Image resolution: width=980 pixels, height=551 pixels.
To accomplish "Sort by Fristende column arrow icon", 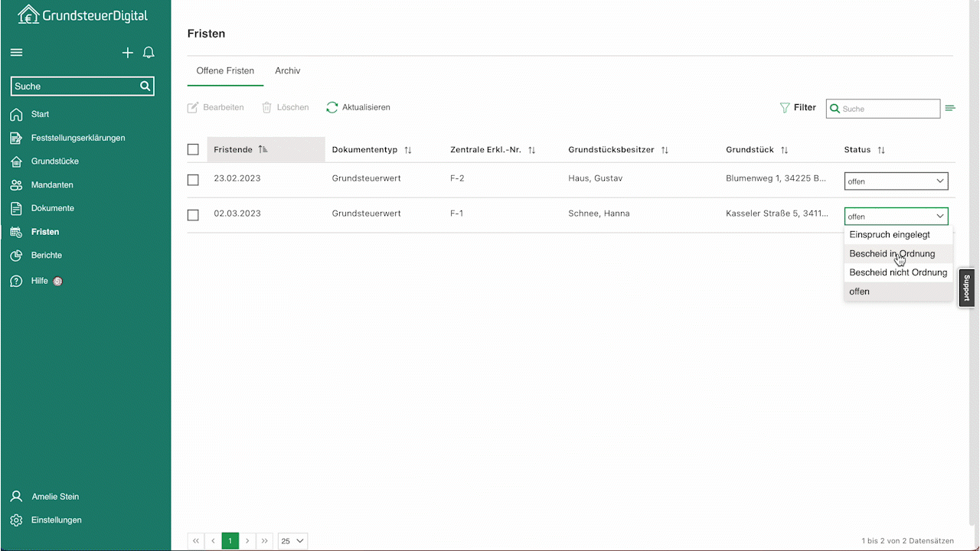I will click(263, 150).
